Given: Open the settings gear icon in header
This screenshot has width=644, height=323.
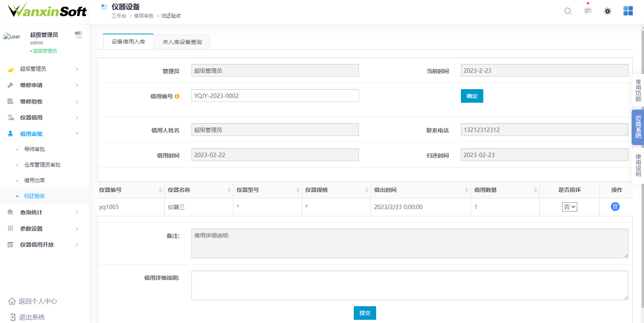Looking at the screenshot, I should pyautogui.click(x=608, y=11).
